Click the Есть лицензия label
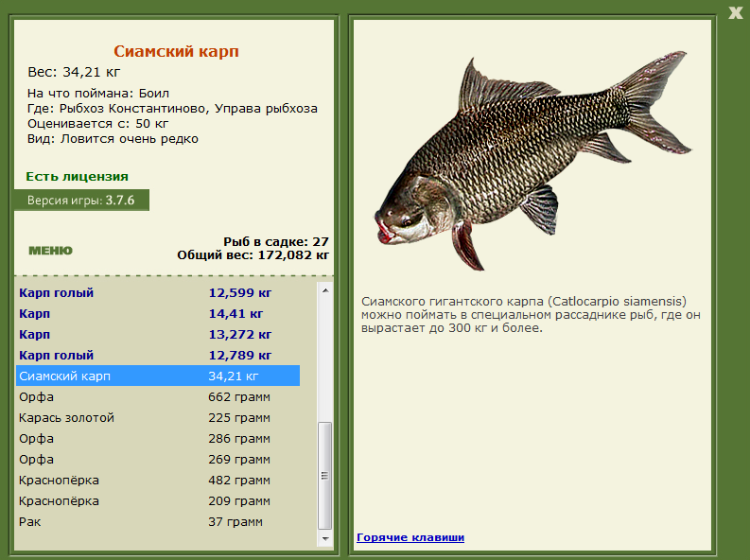This screenshot has width=750, height=560. (x=77, y=177)
